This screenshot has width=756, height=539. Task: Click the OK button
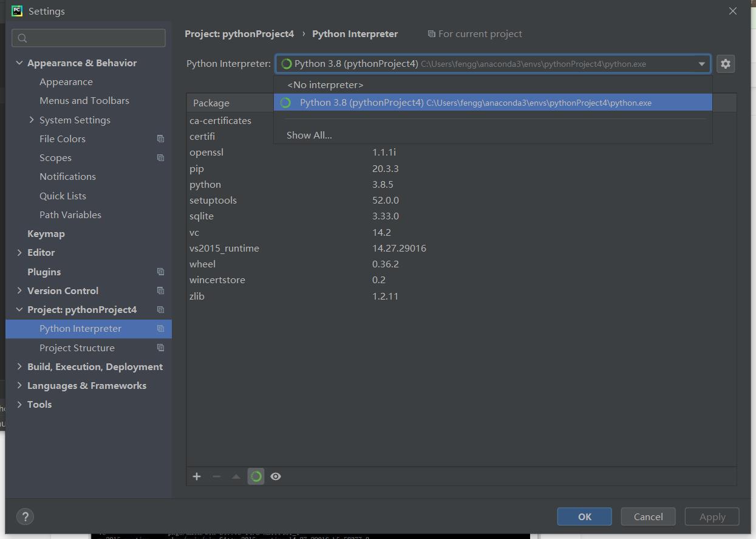[x=585, y=517]
